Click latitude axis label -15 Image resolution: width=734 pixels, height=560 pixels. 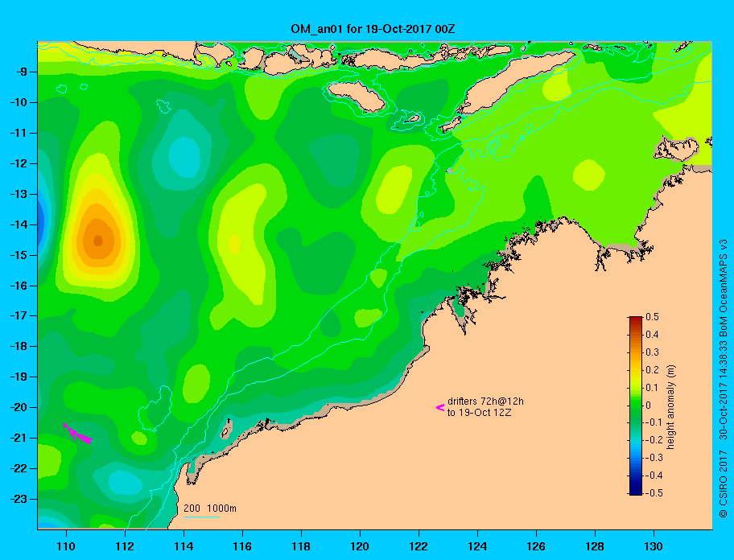(19, 255)
